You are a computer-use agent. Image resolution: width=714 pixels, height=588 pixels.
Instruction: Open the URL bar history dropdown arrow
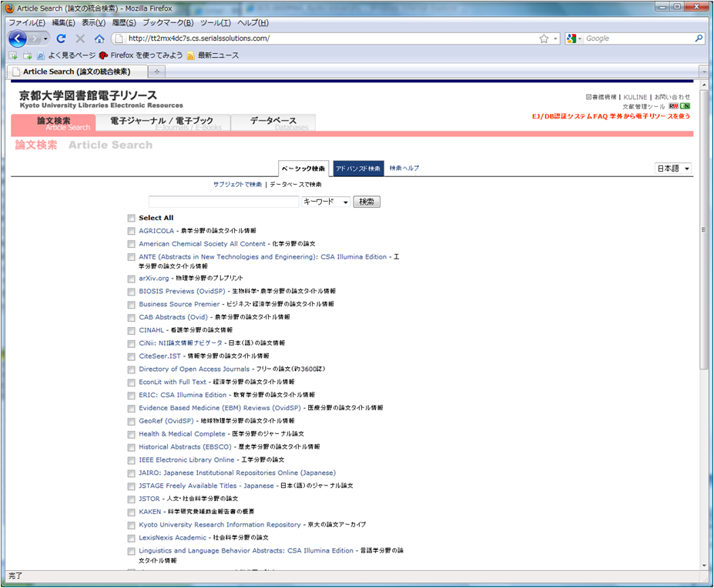pos(555,38)
